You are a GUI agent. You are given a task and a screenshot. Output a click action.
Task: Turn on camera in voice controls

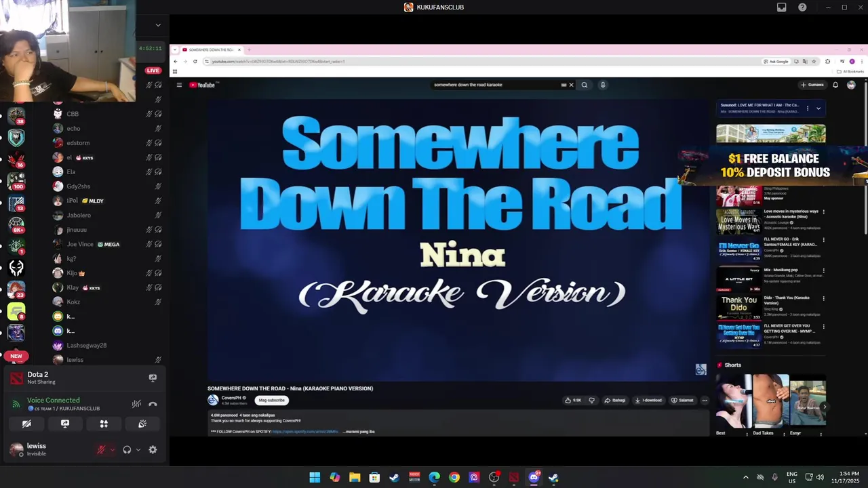pyautogui.click(x=26, y=424)
